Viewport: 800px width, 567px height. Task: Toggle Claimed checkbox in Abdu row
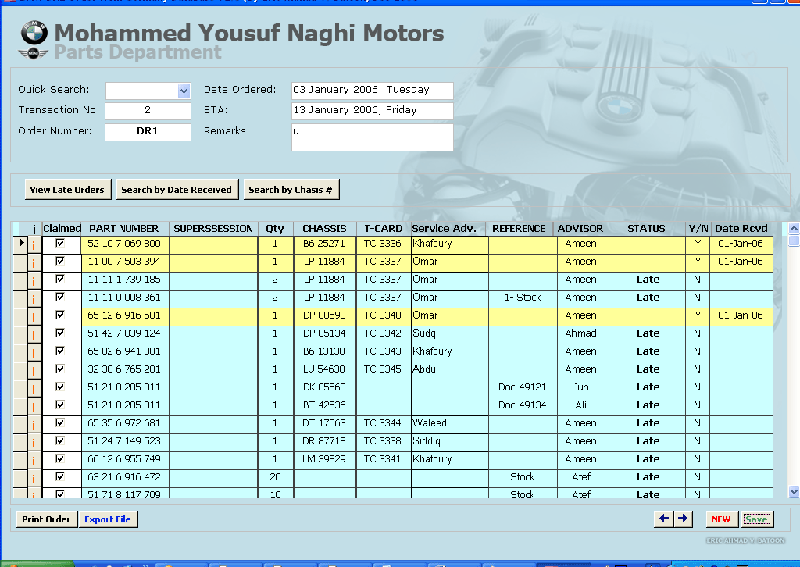pyautogui.click(x=60, y=368)
